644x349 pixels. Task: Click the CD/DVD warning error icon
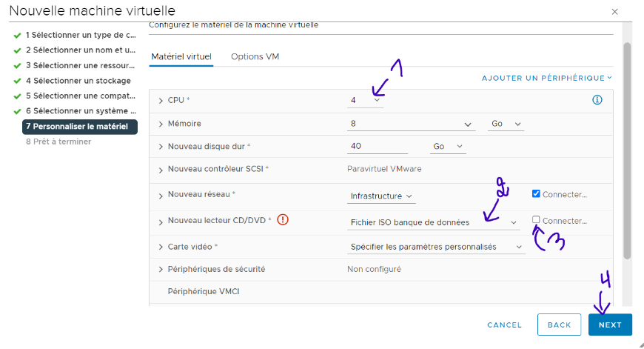pyautogui.click(x=283, y=220)
